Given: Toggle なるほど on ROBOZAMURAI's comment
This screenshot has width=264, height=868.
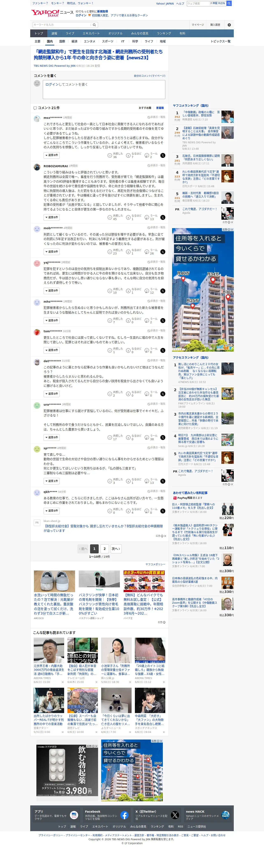Looking at the screenshot, I should pos(133,217).
